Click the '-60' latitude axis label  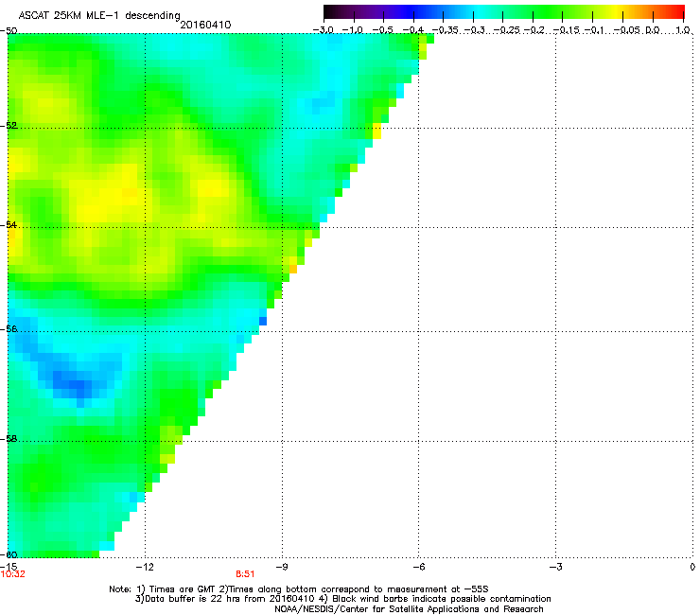(9, 554)
